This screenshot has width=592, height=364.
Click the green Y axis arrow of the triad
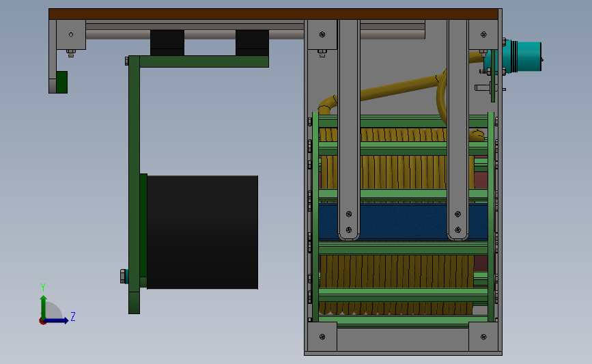click(x=44, y=307)
